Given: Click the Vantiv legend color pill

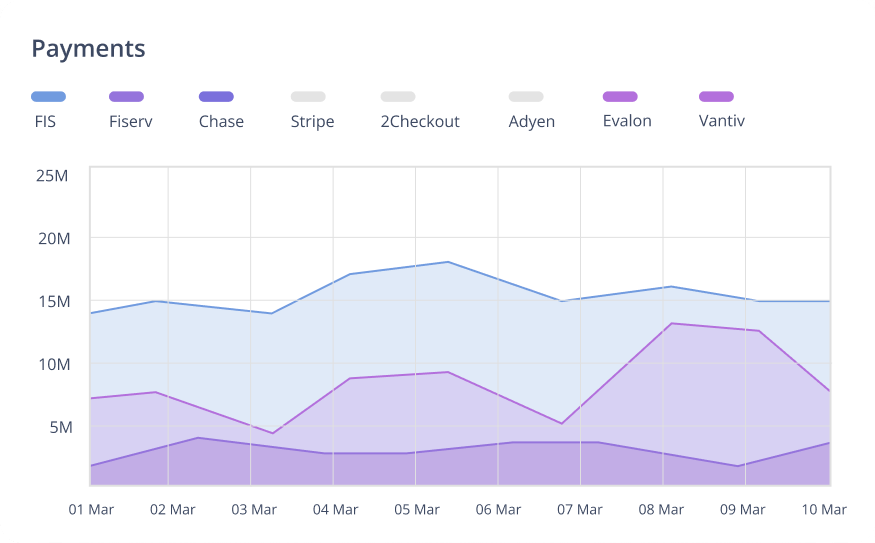Looking at the screenshot, I should [x=716, y=97].
